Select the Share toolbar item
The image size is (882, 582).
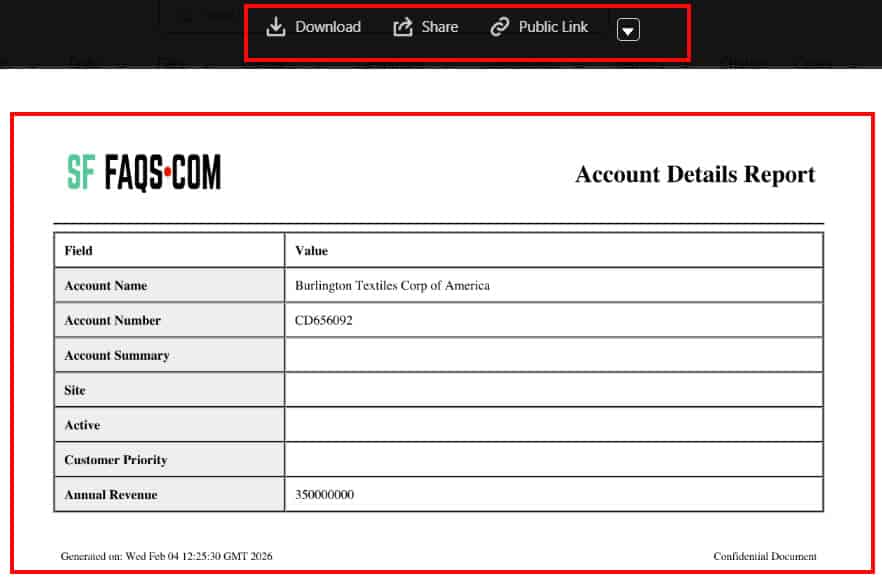[x=425, y=27]
